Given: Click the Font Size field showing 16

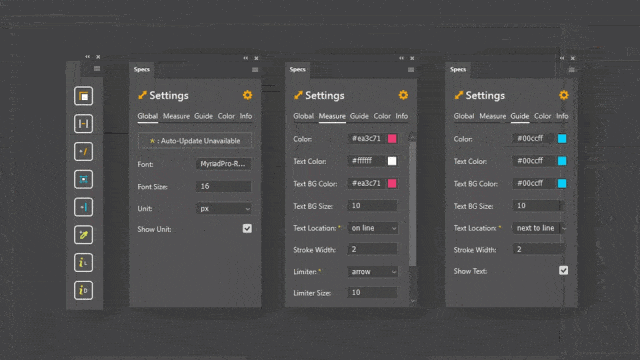Looking at the screenshot, I should pyautogui.click(x=224, y=187).
